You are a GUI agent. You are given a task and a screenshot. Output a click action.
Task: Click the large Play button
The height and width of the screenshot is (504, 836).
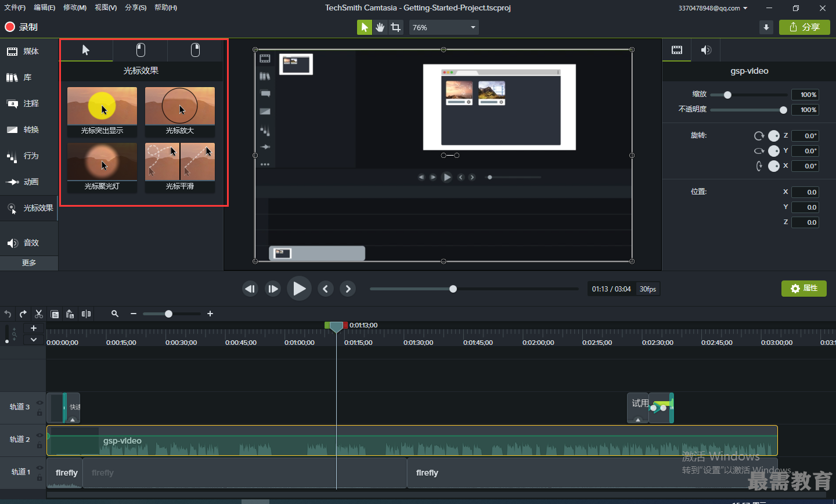pos(299,289)
